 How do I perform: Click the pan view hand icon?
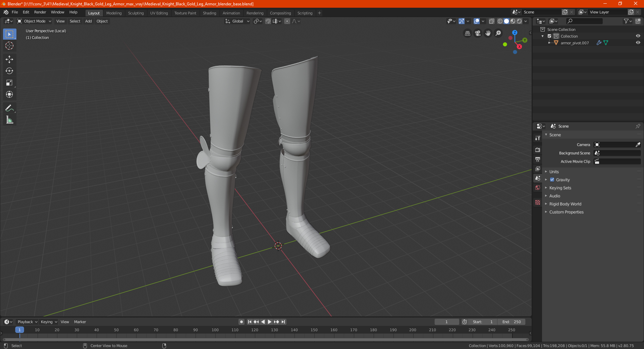pos(488,33)
